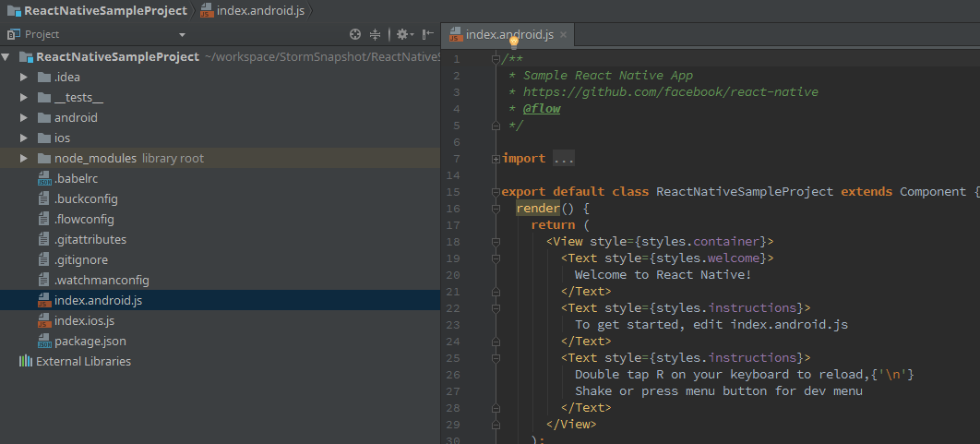This screenshot has height=444, width=980.
Task: Select the .idea folder icon
Action: click(x=43, y=78)
